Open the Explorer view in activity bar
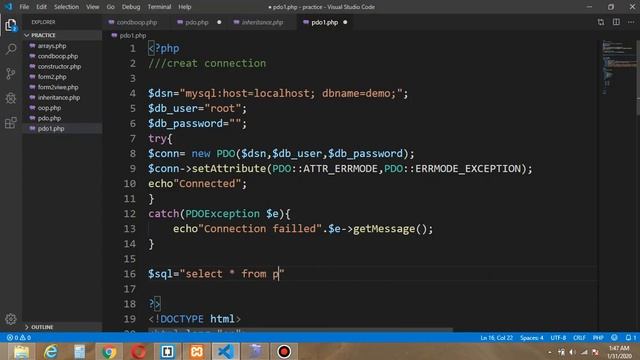The image size is (640, 360). [x=11, y=25]
